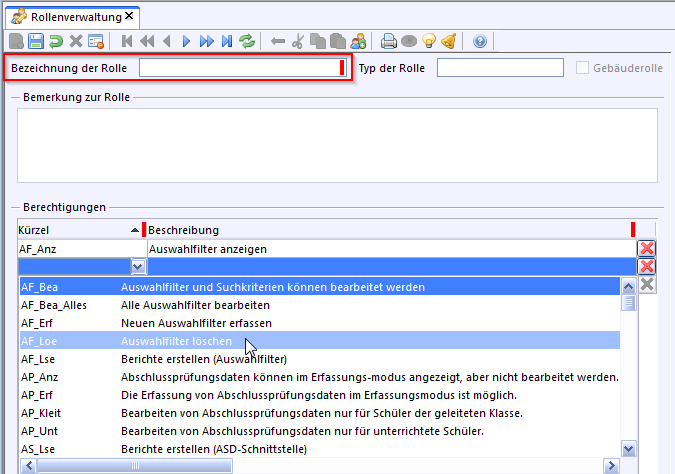Viewport: 675px width, 474px height.
Task: Open the Kürzel combo box dropdown arrow
Action: 138,266
